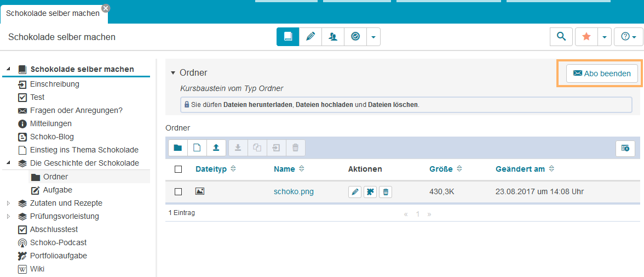Image resolution: width=644 pixels, height=277 pixels.
Task: Close the Schokolade selber machen tab
Action: coord(106,8)
